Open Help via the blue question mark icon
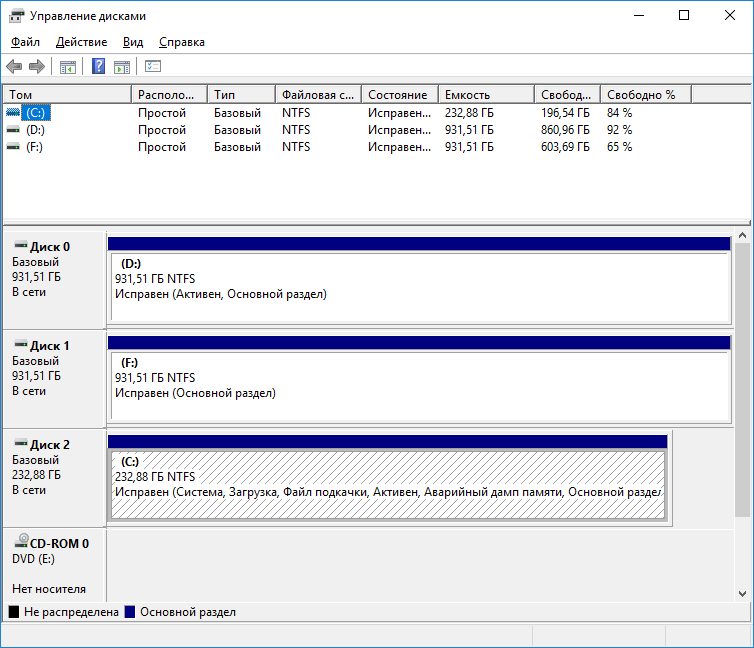754x648 pixels. pyautogui.click(x=98, y=67)
